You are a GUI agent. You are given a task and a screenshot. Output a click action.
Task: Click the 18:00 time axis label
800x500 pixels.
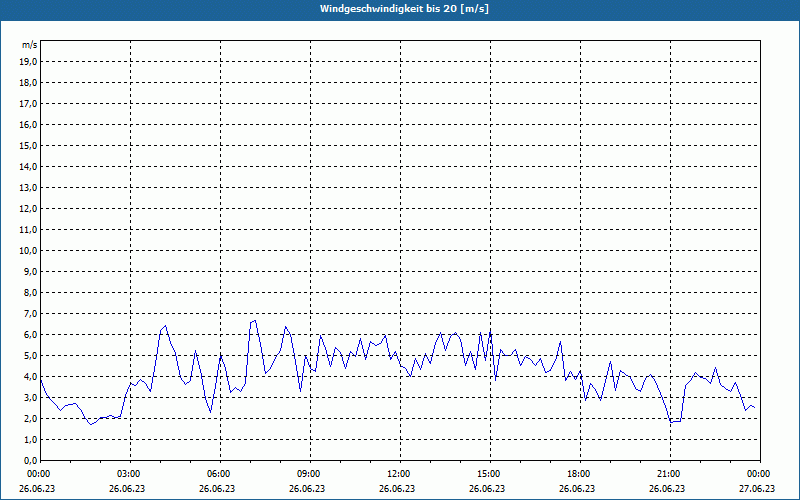[x=580, y=474]
